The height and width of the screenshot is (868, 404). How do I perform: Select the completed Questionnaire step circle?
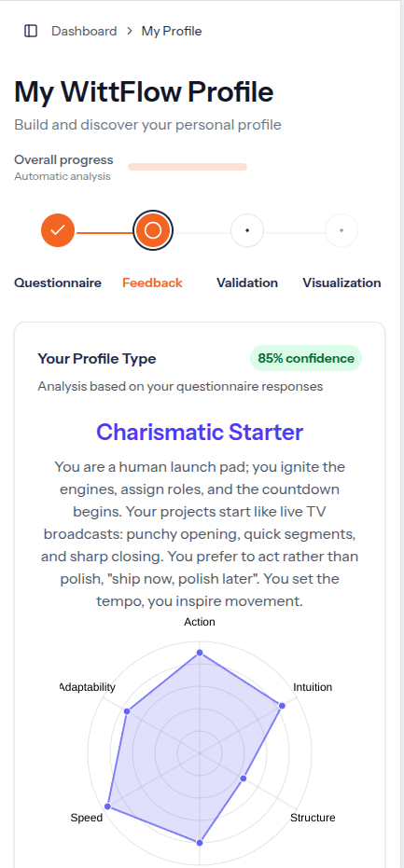pyautogui.click(x=58, y=229)
